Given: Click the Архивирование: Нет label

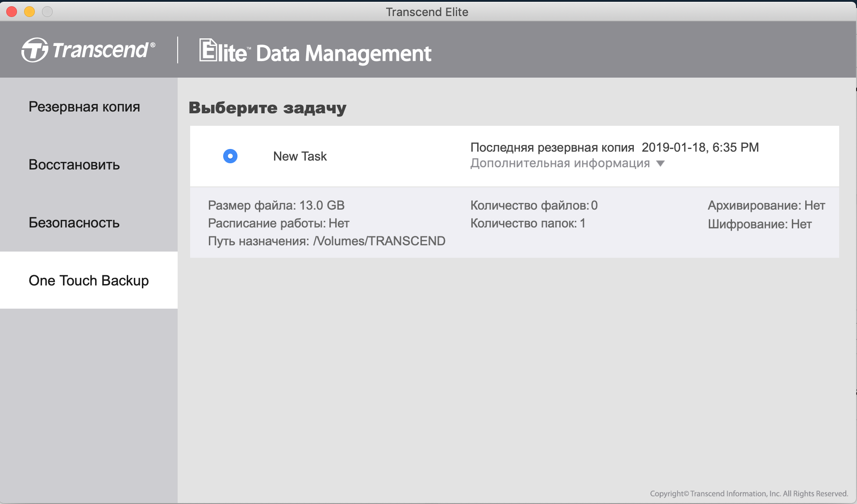Looking at the screenshot, I should pyautogui.click(x=766, y=206).
